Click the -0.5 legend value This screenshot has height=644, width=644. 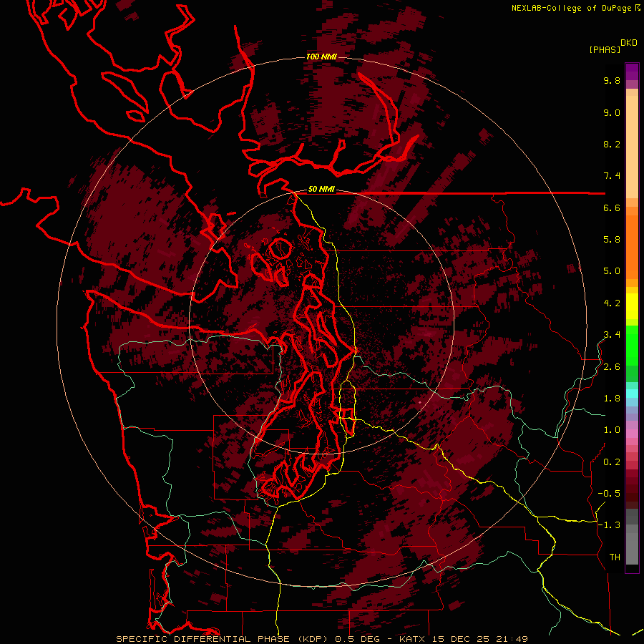(x=609, y=494)
